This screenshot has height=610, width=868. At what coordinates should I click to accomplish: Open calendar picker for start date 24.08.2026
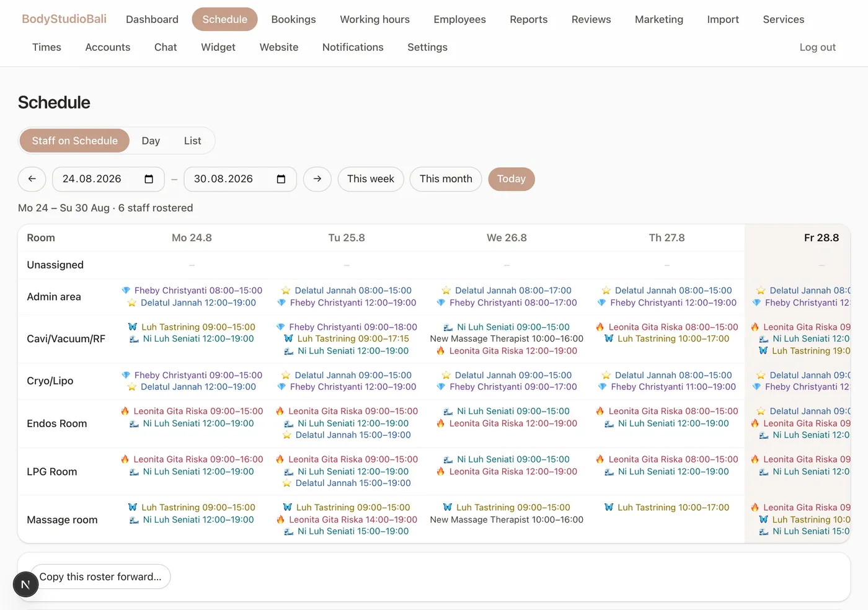point(149,179)
